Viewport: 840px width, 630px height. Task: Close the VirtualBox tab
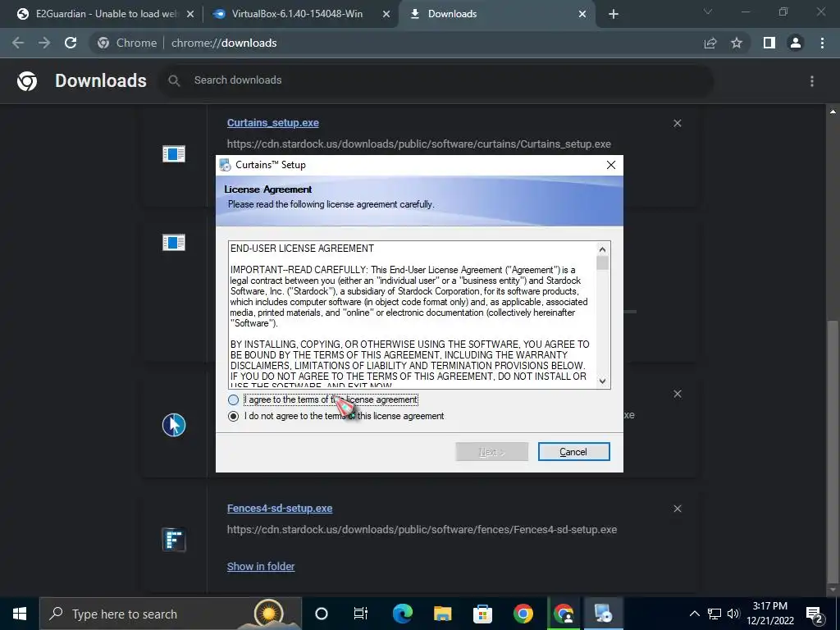tap(386, 15)
